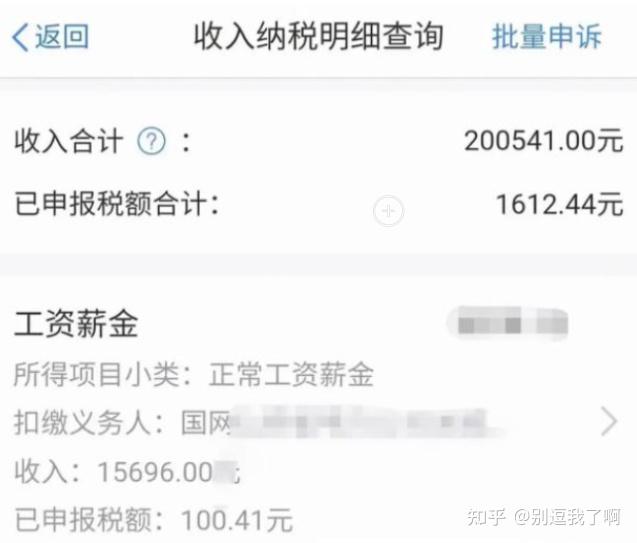The height and width of the screenshot is (543, 637).
Task: Select the 收入纳税明细查询 page title
Action: (318, 37)
